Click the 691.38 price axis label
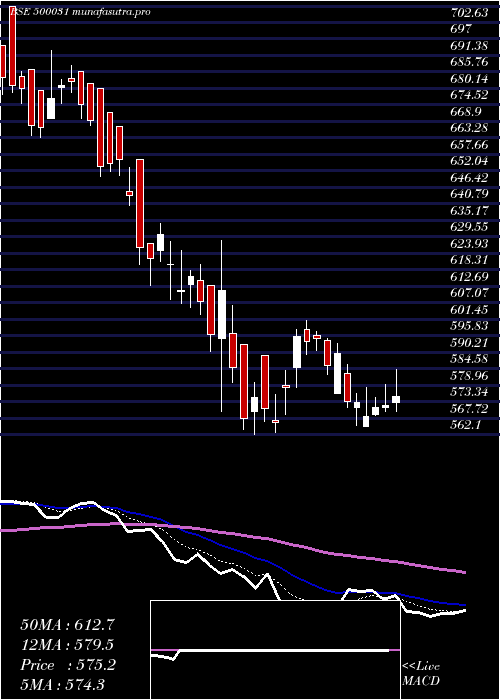 [x=469, y=46]
